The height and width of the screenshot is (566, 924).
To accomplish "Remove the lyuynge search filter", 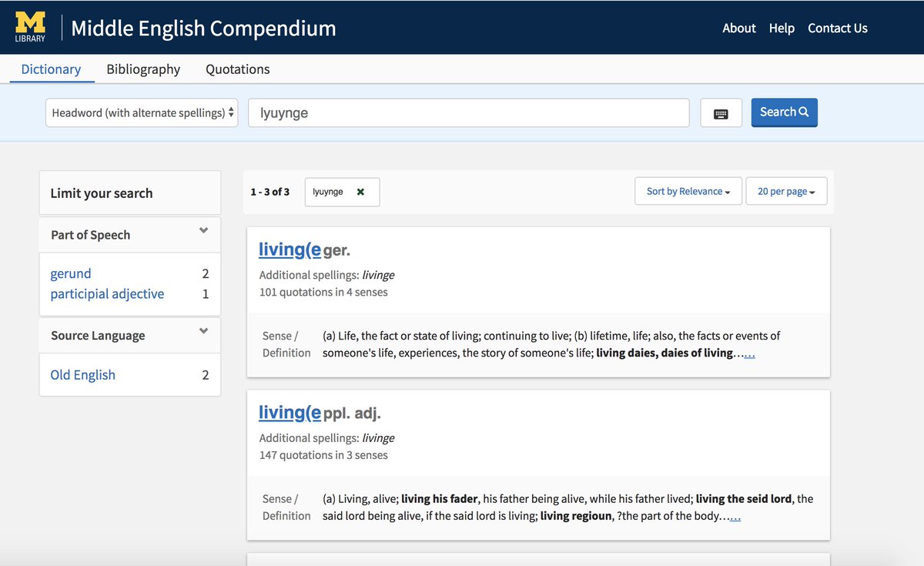I will [360, 192].
